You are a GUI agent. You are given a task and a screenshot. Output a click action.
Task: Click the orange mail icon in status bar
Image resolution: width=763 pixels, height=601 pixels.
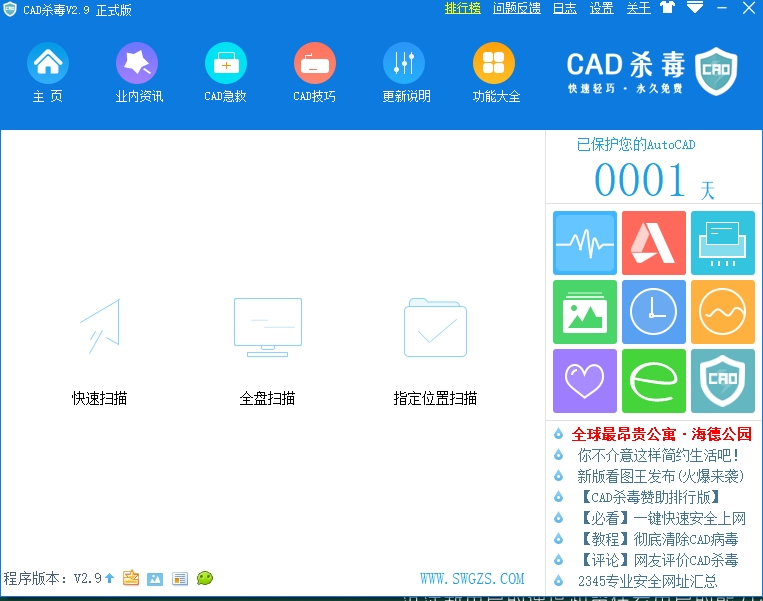click(131, 578)
